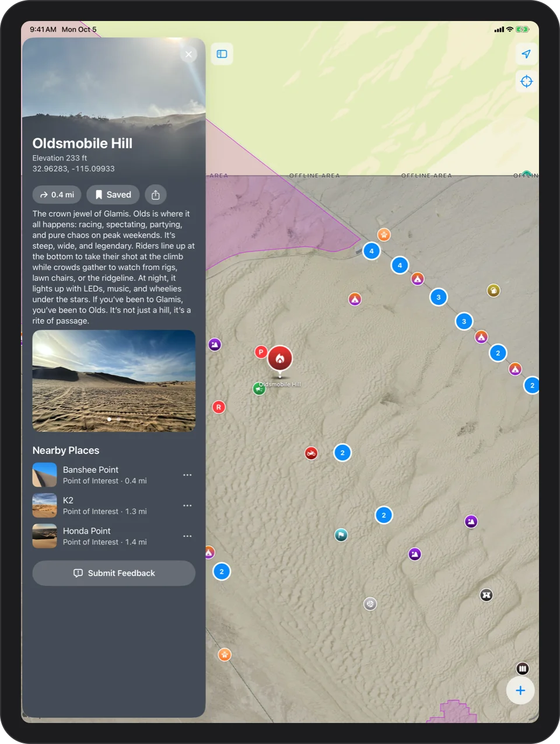Viewport: 560px width, 744px height.
Task: Expand the 4 cluster touching the pink zone tip
Action: pyautogui.click(x=372, y=252)
